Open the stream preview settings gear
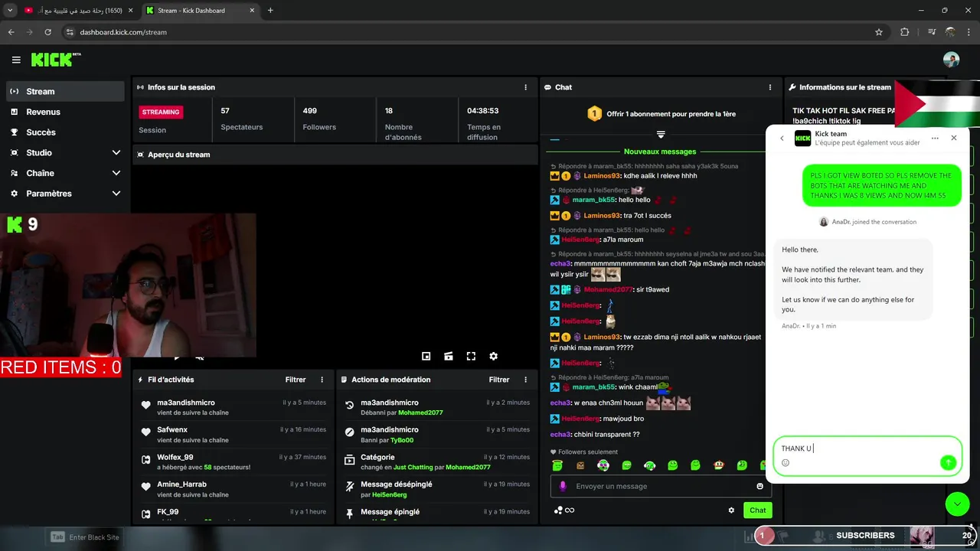Screen dimensions: 980x551 [x=493, y=356]
